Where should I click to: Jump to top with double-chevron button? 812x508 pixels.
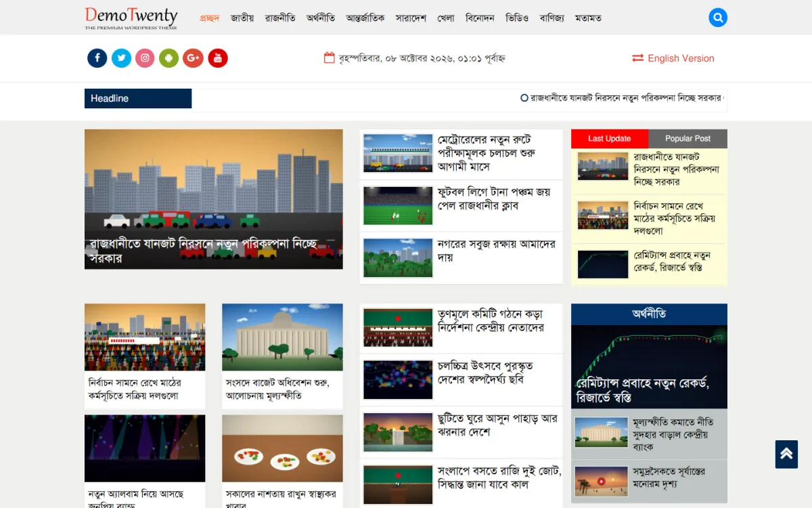pyautogui.click(x=786, y=454)
